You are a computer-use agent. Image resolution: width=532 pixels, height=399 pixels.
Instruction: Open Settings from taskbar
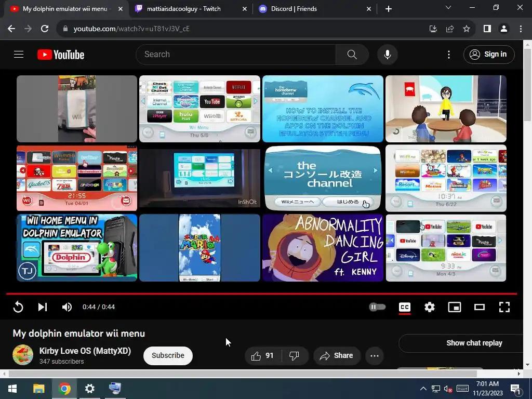click(x=89, y=389)
